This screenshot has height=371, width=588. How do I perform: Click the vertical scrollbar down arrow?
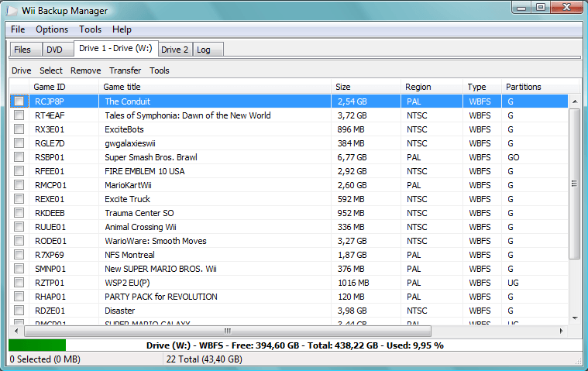(575, 318)
